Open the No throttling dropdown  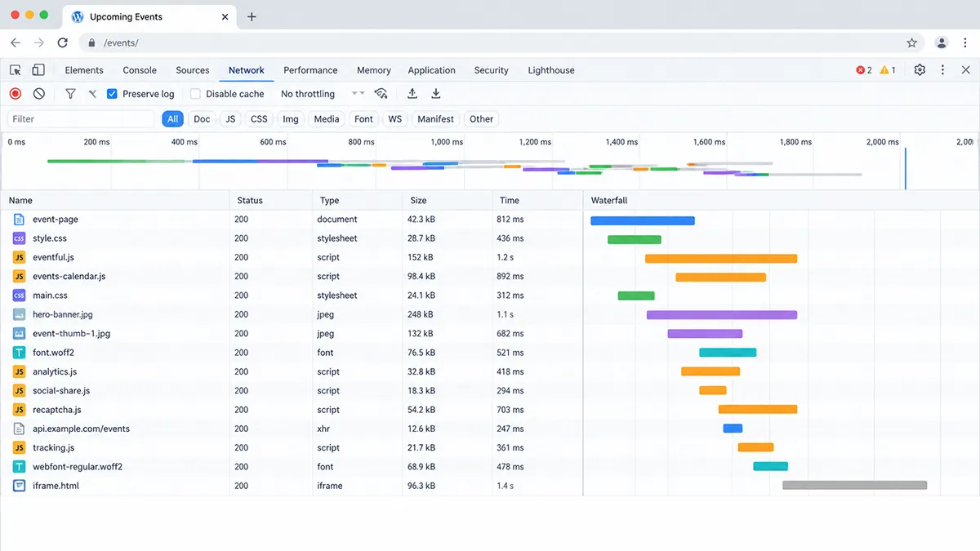pos(322,94)
